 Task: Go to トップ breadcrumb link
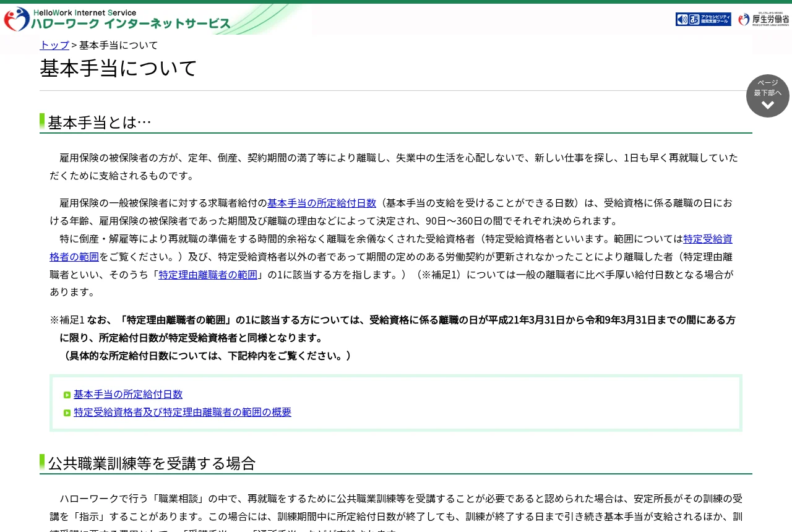54,45
